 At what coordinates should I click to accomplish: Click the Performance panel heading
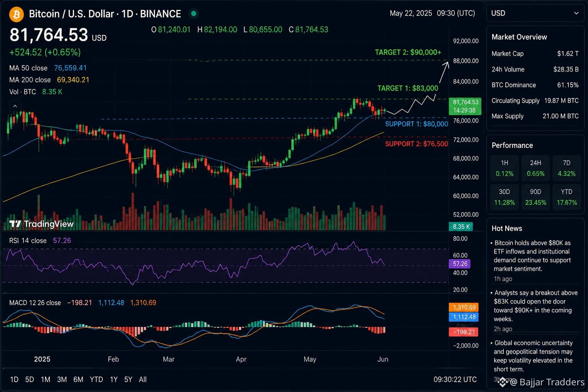pos(512,145)
